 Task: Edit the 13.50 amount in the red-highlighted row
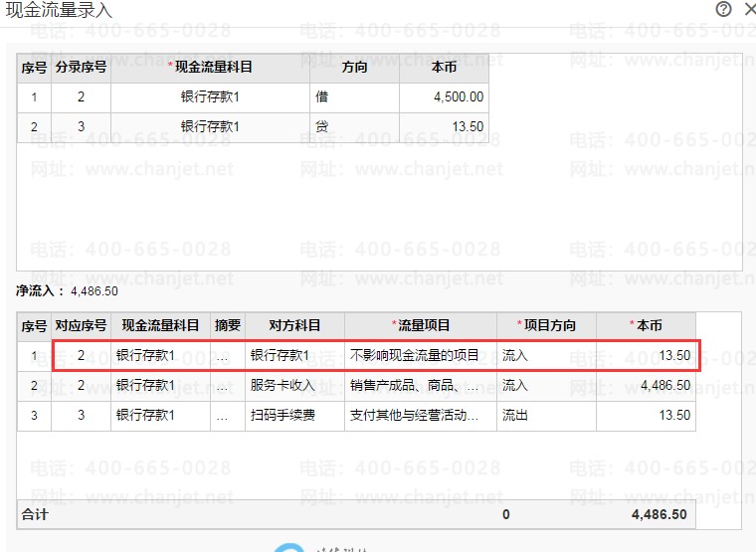tap(646, 355)
